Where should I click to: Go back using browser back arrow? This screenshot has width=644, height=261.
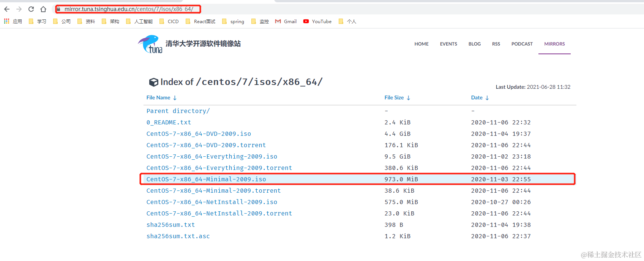(x=7, y=9)
